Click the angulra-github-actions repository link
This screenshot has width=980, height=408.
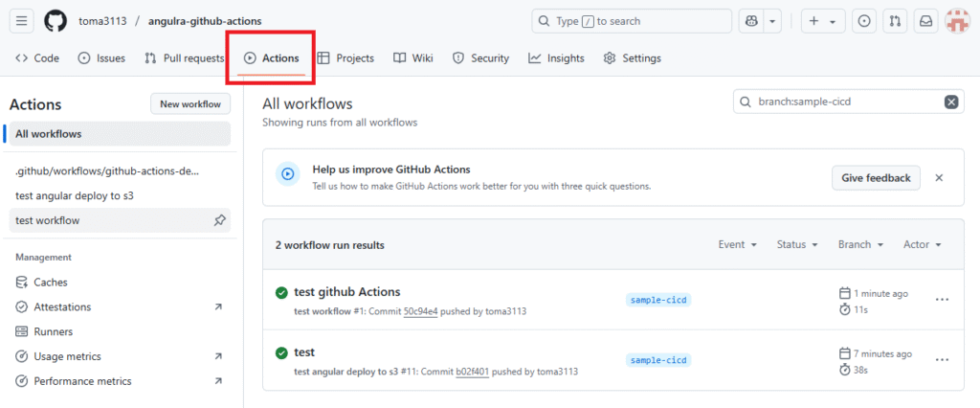205,21
